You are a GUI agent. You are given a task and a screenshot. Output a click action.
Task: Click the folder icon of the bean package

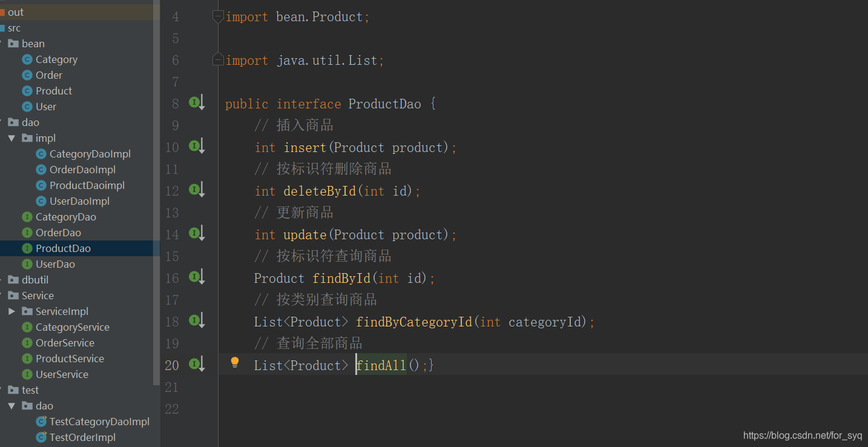[13, 44]
